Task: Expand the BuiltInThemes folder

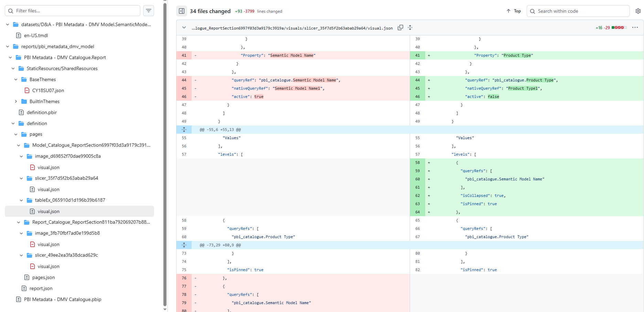Action: (x=15, y=101)
